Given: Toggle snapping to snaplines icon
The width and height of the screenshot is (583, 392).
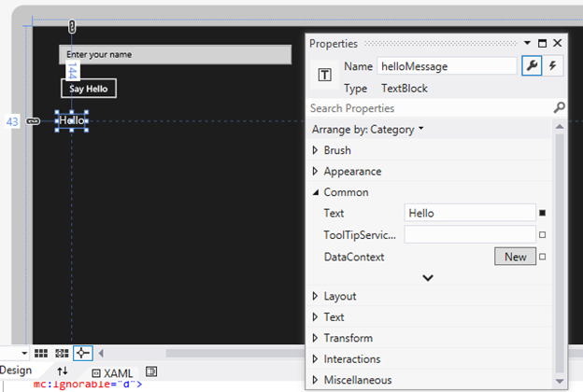Looking at the screenshot, I should (x=82, y=353).
